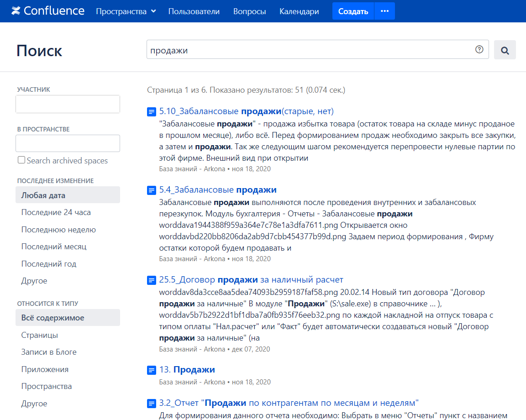Image resolution: width=526 pixels, height=420 pixels.
Task: Click page icon beside 25.5_Договор продажи
Action: click(152, 280)
